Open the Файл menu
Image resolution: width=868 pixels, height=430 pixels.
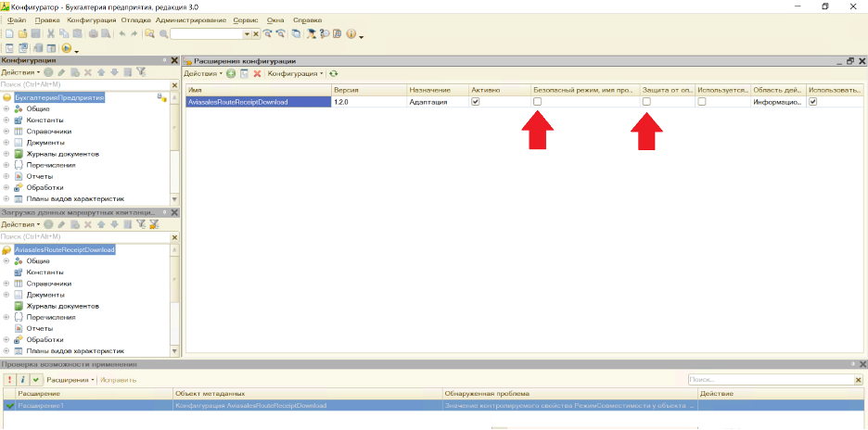tap(18, 19)
